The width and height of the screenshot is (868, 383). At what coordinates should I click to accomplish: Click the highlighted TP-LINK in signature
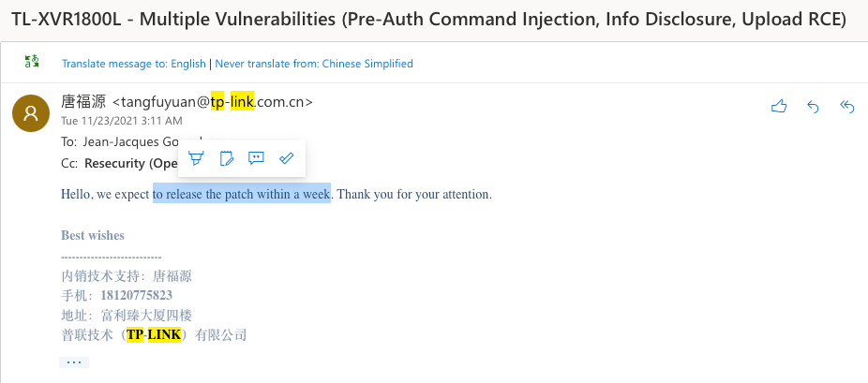point(154,334)
